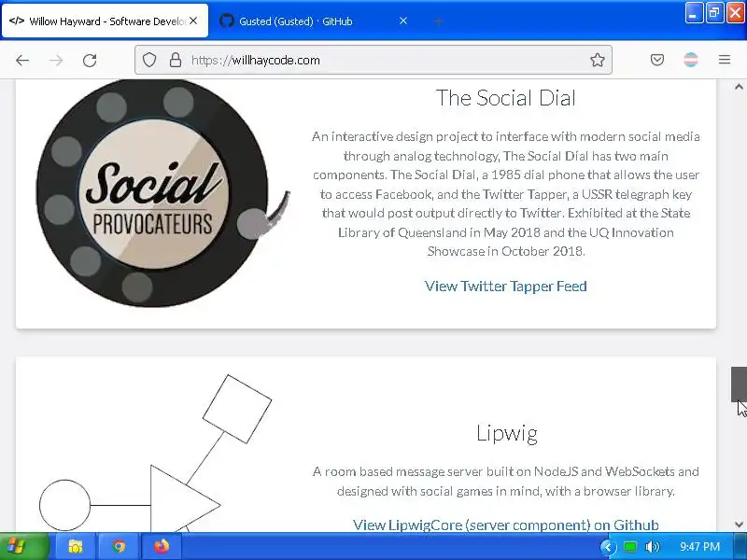The width and height of the screenshot is (747, 560).
Task: Open View LipwigCore on Github link
Action: (x=505, y=525)
